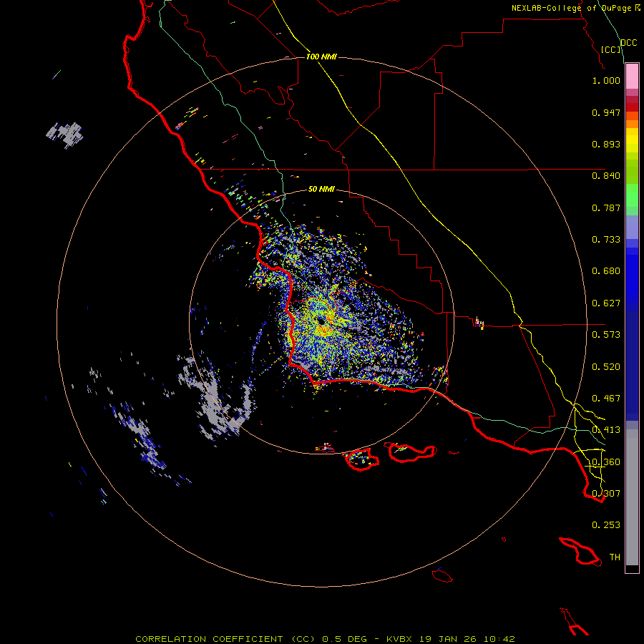Pick the green color band near 0.840
The height and width of the screenshot is (644, 644).
632,171
